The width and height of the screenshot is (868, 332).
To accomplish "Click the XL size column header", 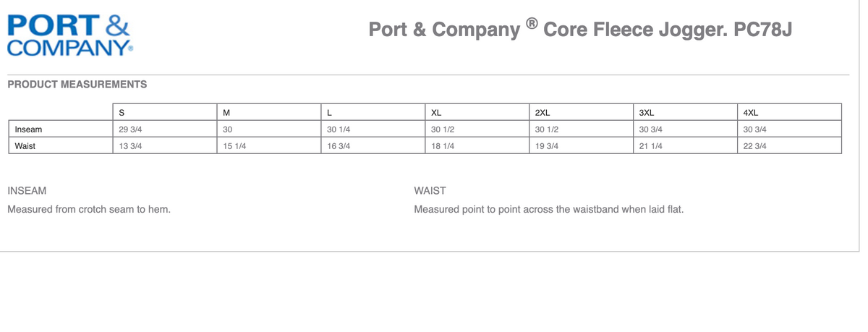I will tap(436, 113).
